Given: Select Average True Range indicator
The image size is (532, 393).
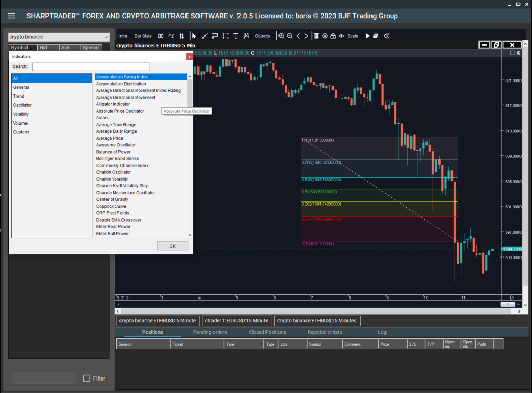Looking at the screenshot, I should [141, 125].
